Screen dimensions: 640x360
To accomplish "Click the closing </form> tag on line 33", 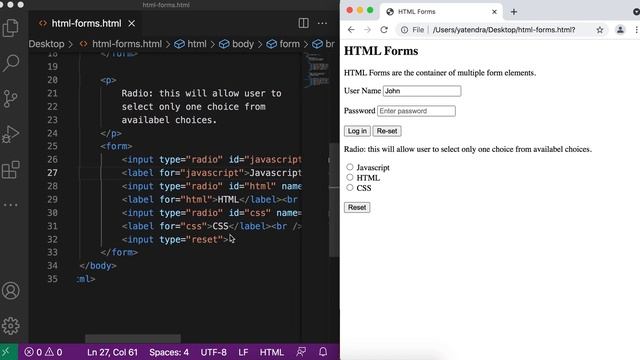I will click(x=119, y=253).
